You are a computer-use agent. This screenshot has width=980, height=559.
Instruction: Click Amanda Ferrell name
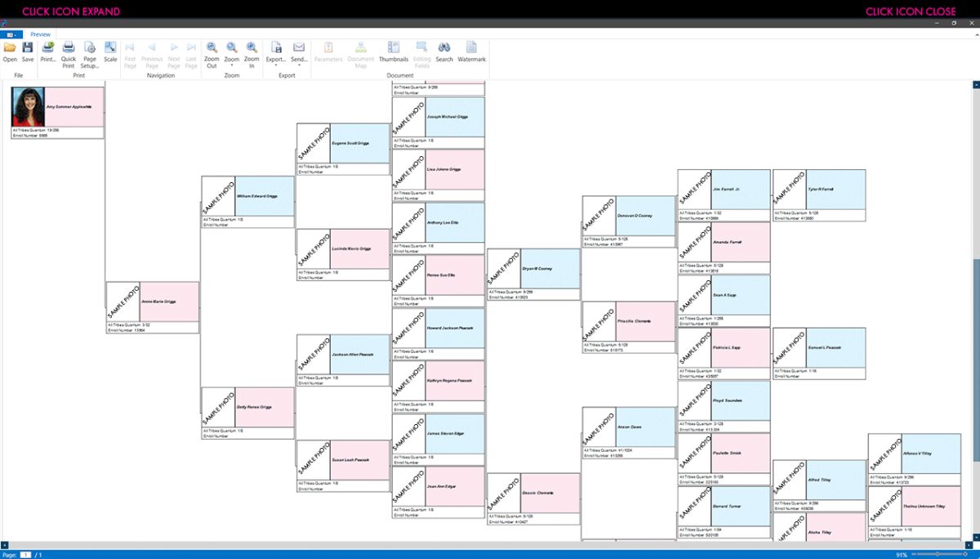pos(727,242)
